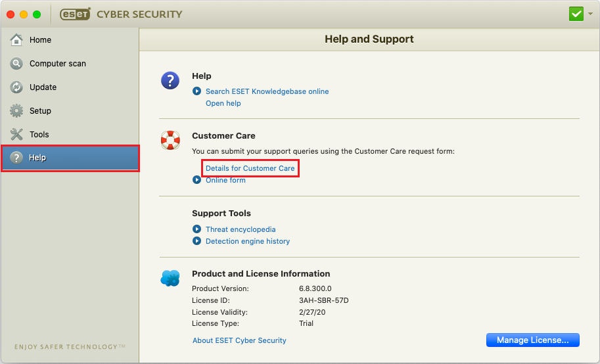Click the Product Version value 6.8.300.0
Image resolution: width=600 pixels, height=364 pixels.
click(315, 288)
